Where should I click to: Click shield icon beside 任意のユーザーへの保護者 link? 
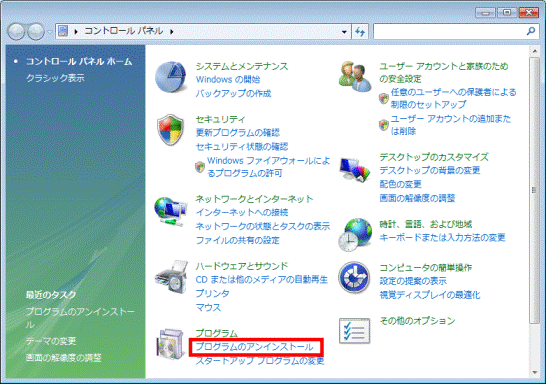pyautogui.click(x=384, y=99)
